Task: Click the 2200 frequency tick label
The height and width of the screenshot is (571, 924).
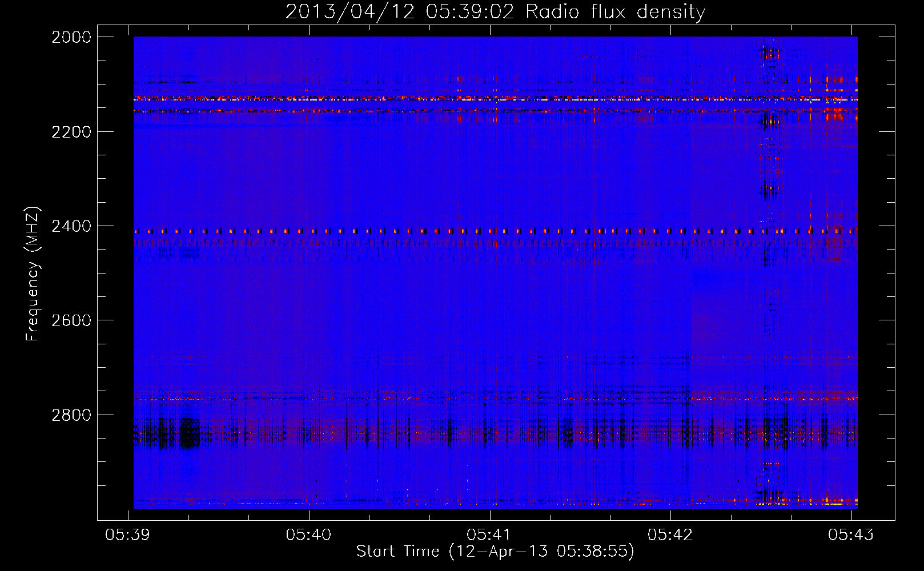Action: 71,132
